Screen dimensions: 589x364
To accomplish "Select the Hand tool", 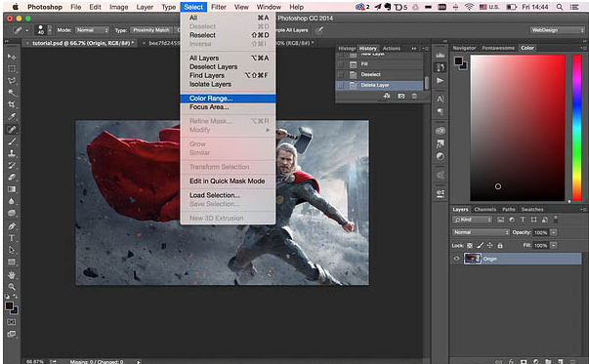I will (x=12, y=275).
